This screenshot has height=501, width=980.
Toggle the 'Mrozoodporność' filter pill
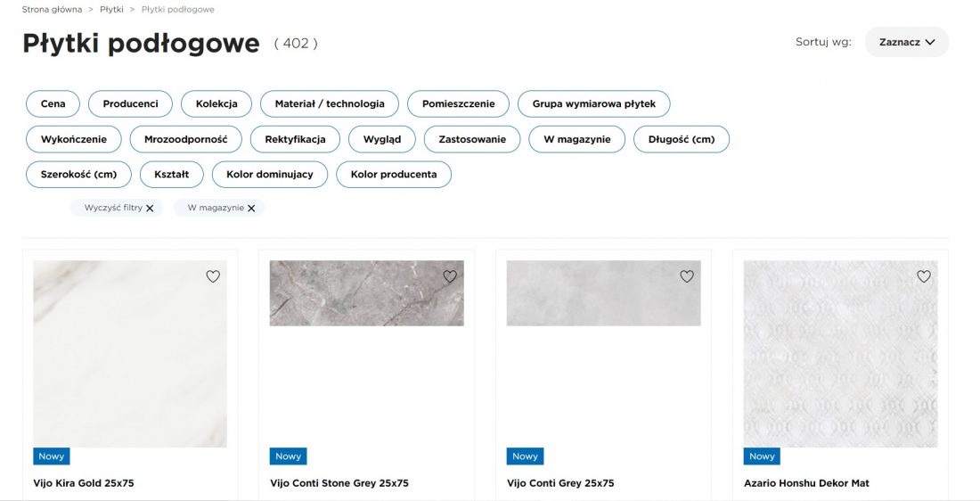tap(185, 139)
